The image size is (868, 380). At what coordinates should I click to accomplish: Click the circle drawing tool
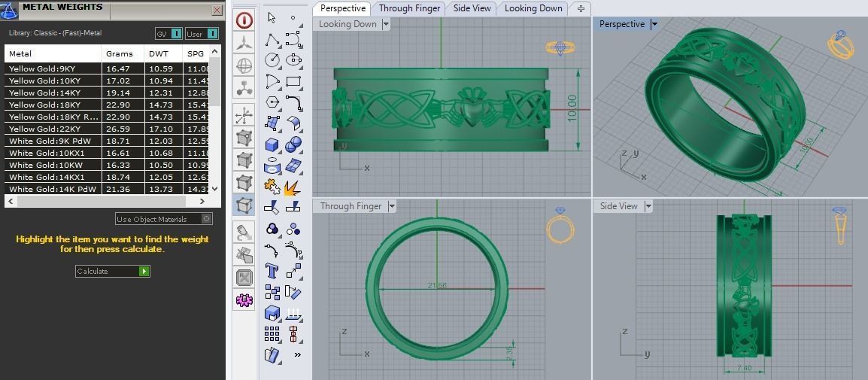(x=272, y=60)
